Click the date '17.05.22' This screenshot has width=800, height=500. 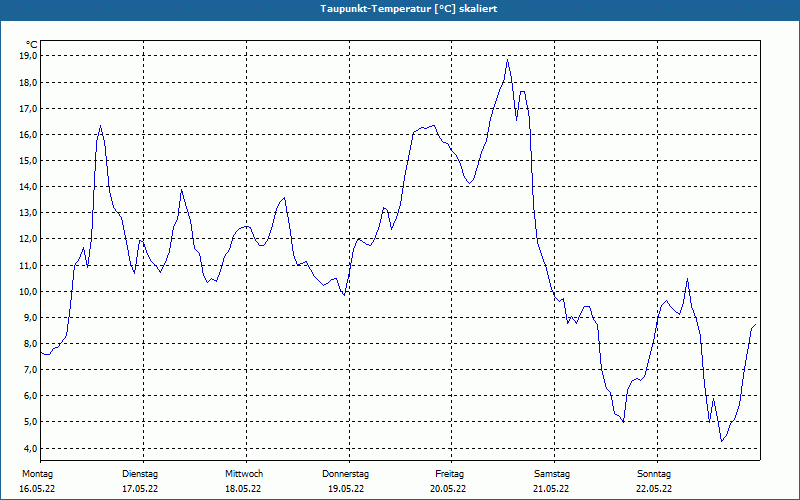coord(140,489)
